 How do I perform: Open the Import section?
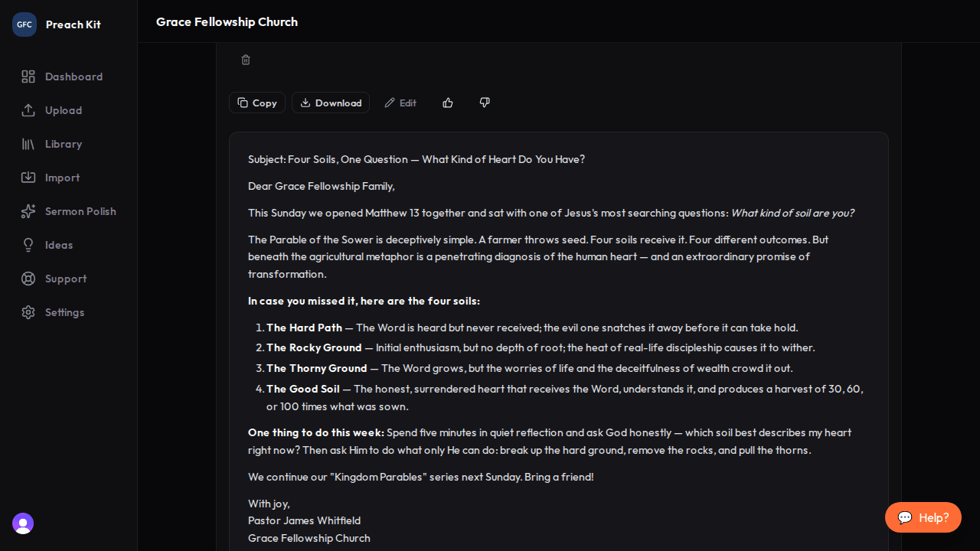click(x=62, y=178)
